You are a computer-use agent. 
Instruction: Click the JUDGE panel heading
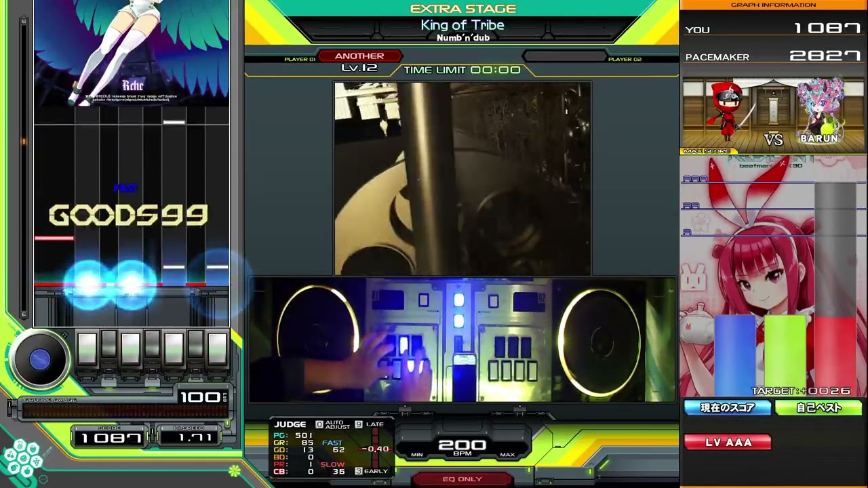(290, 424)
